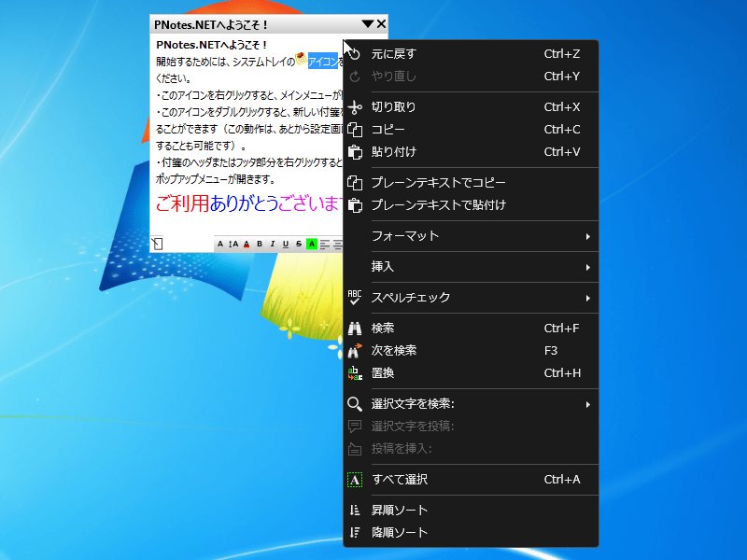747x560 pixels.
Task: Close the PNotes.NET welcome note
Action: tap(381, 24)
